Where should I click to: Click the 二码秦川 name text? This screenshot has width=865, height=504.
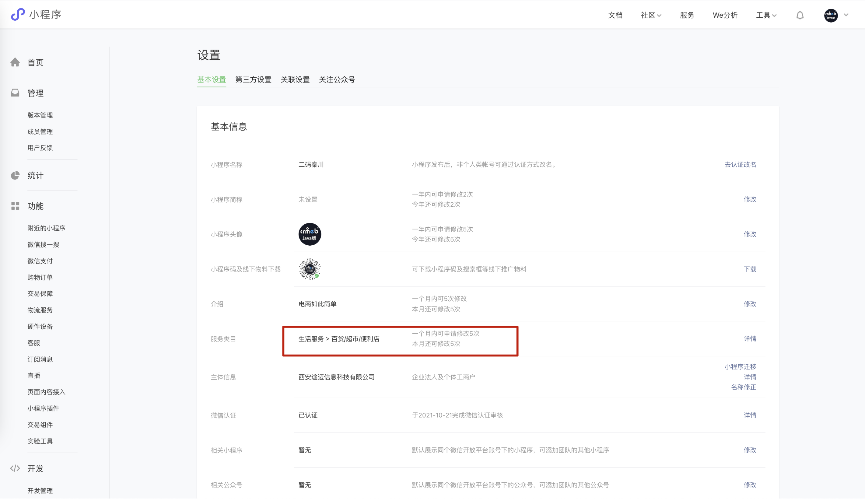[x=311, y=164]
